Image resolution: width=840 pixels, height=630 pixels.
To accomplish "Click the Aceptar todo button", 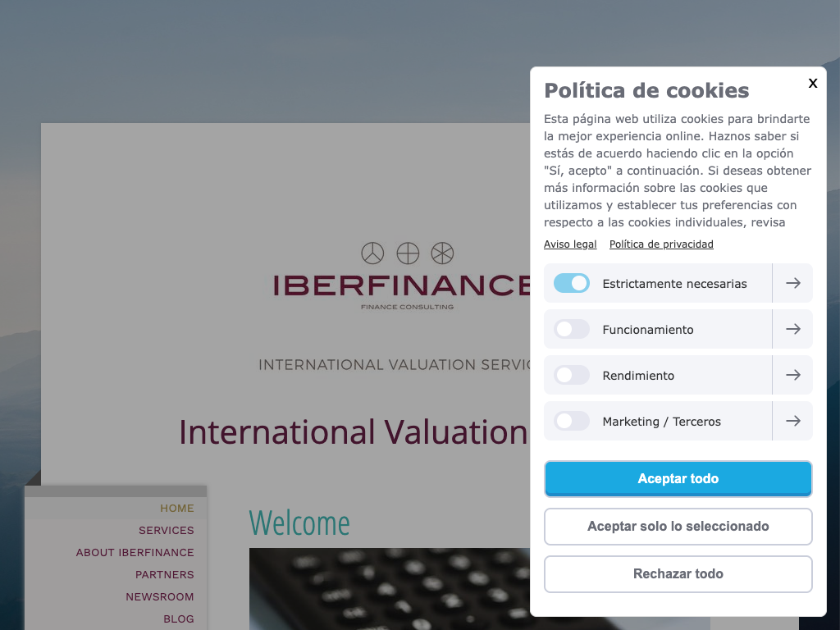I will 678,479.
